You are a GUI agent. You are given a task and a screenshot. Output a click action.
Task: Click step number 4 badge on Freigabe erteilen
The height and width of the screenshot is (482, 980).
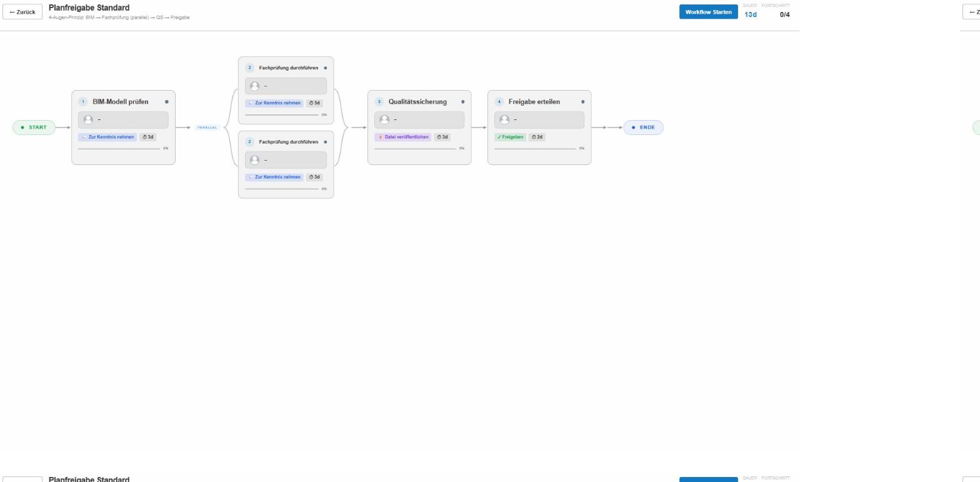pos(499,102)
